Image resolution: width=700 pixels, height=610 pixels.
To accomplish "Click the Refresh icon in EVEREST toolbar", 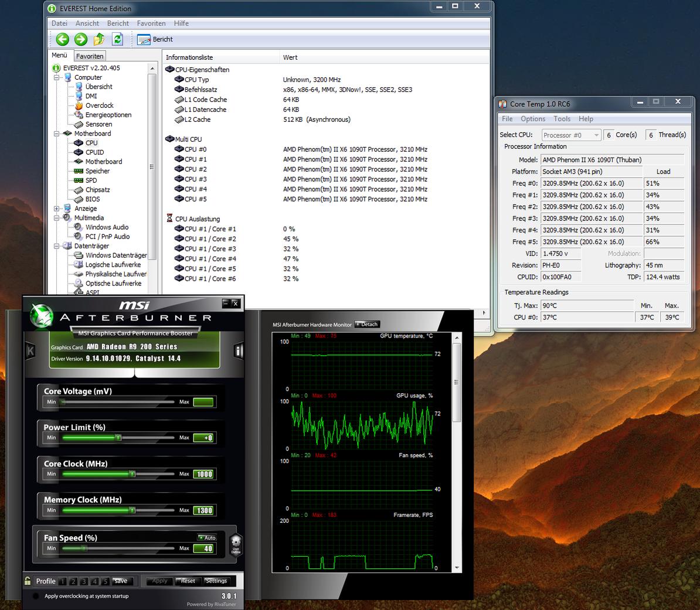I will 117,39.
